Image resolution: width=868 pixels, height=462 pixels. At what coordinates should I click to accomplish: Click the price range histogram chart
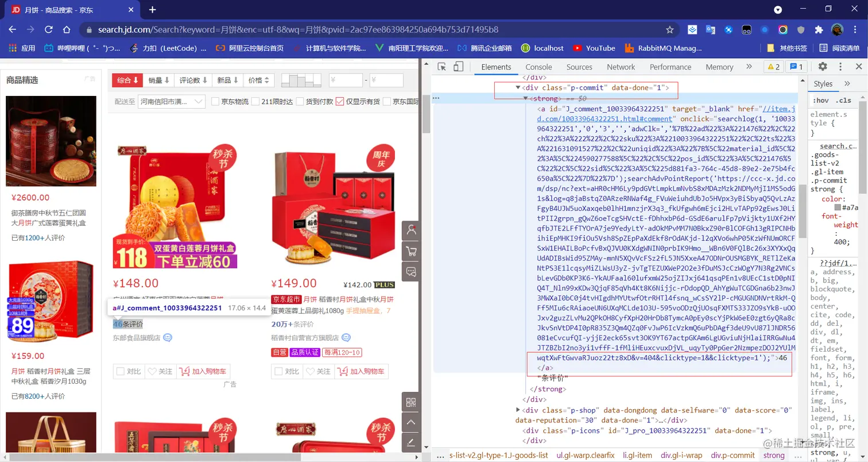pyautogui.click(x=302, y=80)
